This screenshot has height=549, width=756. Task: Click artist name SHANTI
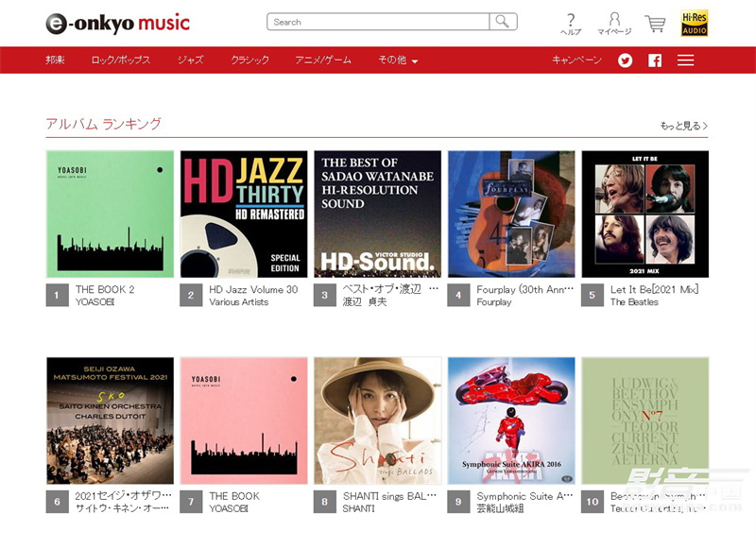tap(359, 508)
